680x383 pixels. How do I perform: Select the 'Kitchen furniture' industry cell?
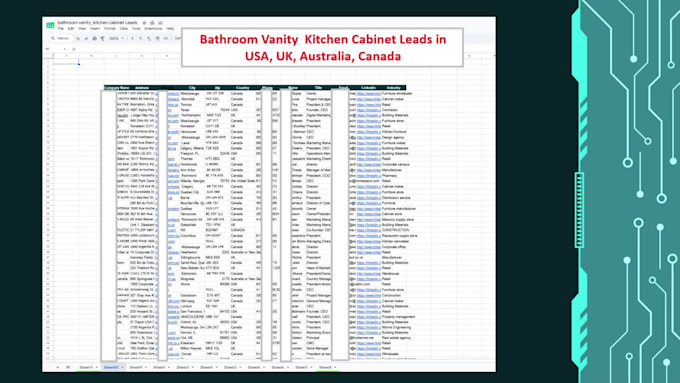pyautogui.click(x=394, y=132)
